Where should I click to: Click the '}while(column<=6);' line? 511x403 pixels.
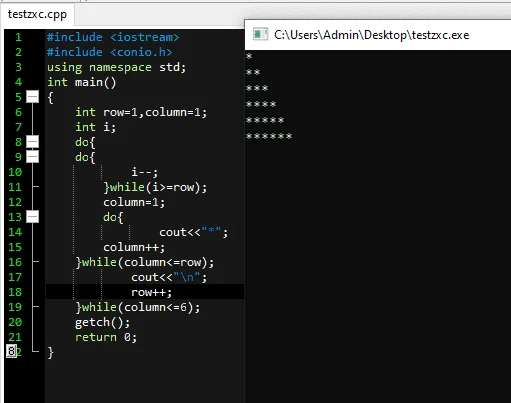point(138,307)
